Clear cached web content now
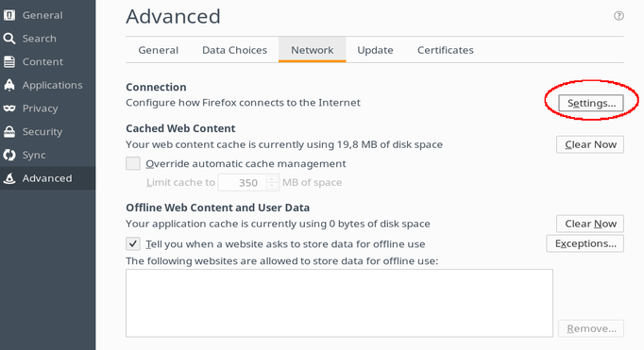This screenshot has height=350, width=644. [590, 144]
